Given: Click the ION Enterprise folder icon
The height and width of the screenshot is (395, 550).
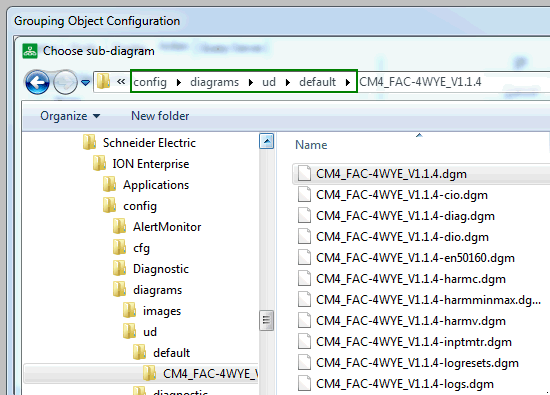Looking at the screenshot, I should coord(100,163).
